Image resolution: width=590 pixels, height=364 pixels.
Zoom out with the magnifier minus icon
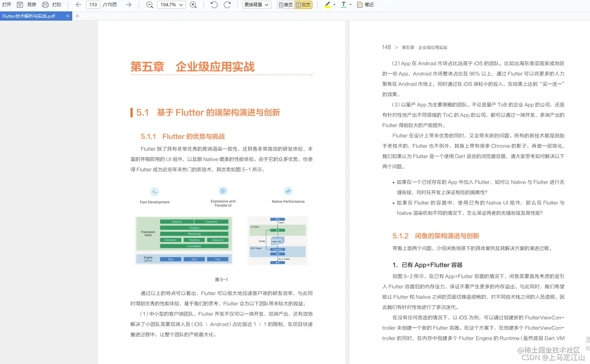(149, 5)
